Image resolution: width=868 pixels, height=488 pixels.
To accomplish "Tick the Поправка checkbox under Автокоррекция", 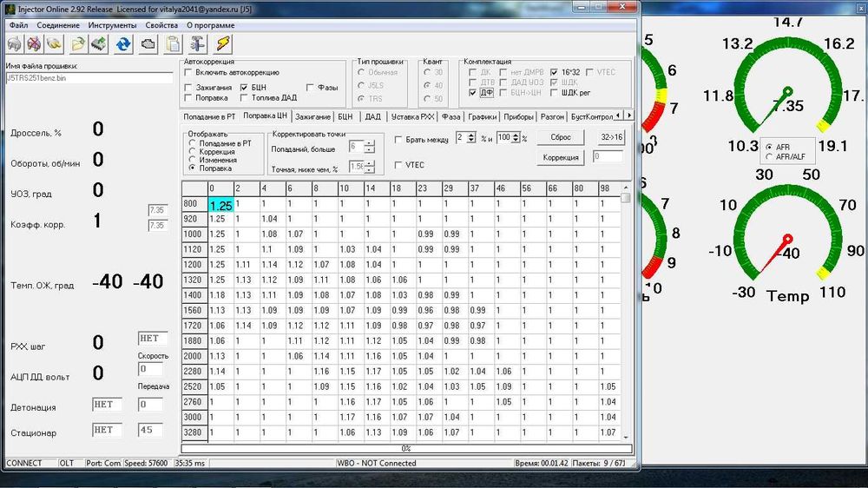I will (x=188, y=98).
